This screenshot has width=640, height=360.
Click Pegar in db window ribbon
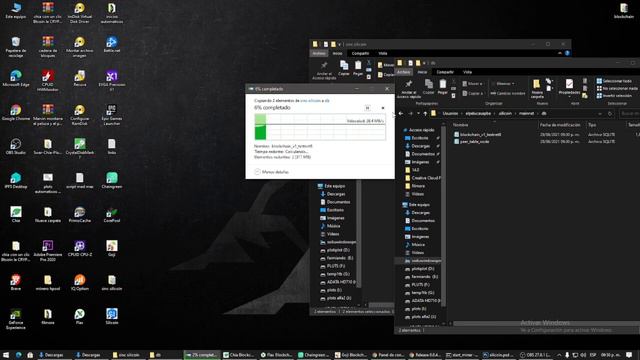(443, 87)
